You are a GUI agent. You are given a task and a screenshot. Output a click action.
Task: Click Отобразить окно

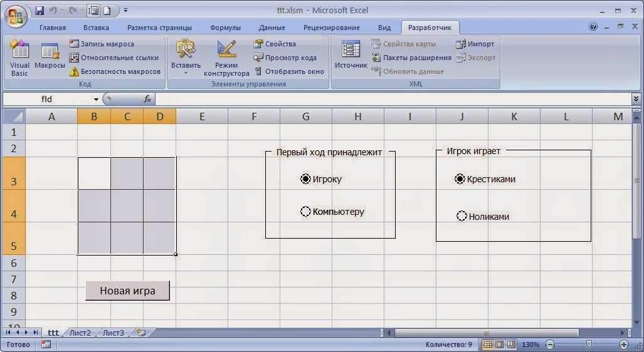point(290,71)
